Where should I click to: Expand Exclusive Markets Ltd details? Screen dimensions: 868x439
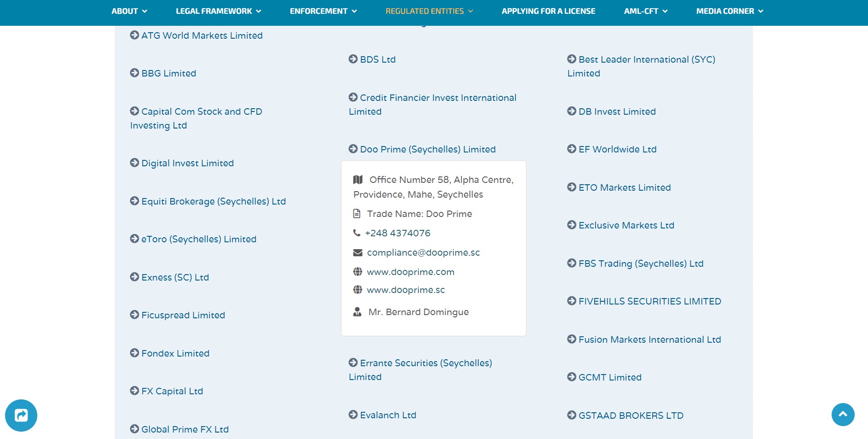tap(626, 225)
